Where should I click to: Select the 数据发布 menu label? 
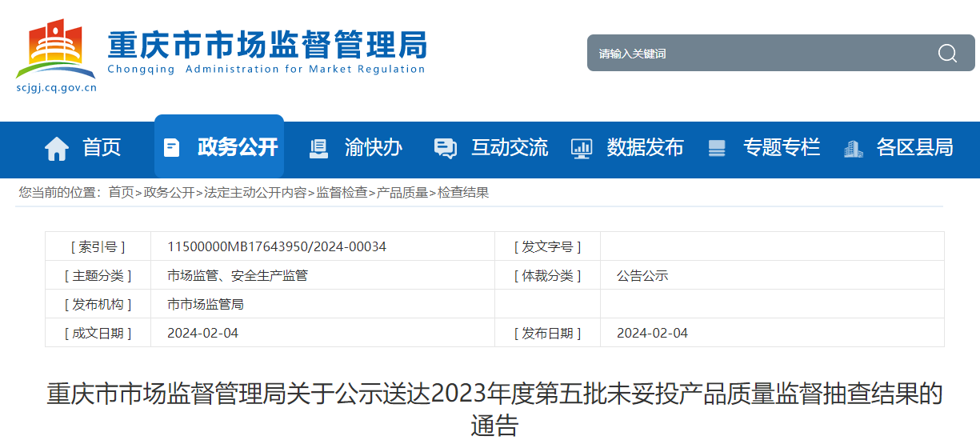[x=645, y=148]
